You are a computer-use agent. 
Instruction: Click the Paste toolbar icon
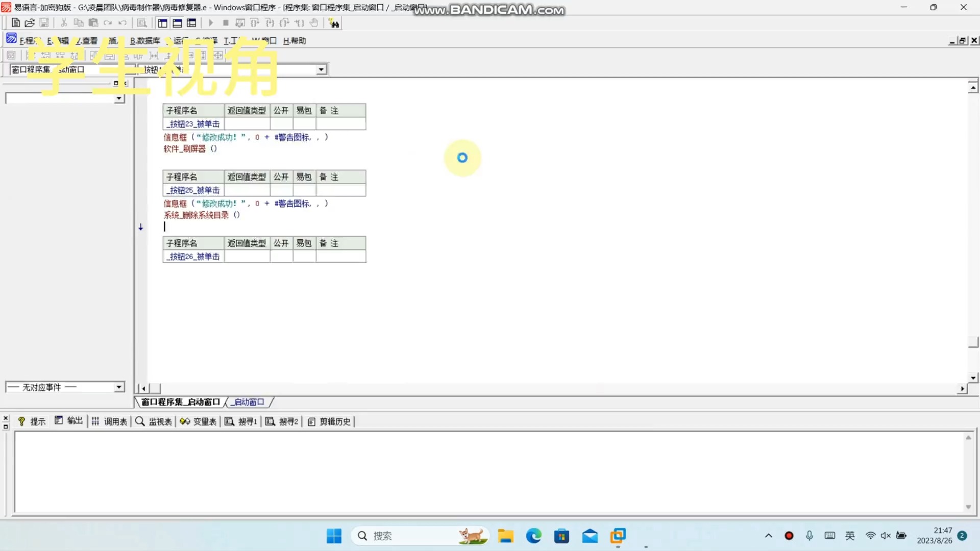coord(93,23)
